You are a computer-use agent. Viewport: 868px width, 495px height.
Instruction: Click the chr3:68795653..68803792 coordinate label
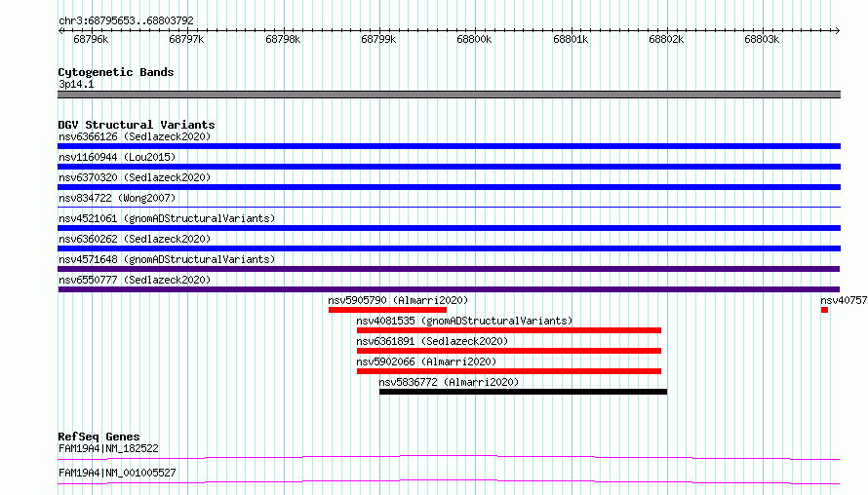click(126, 20)
